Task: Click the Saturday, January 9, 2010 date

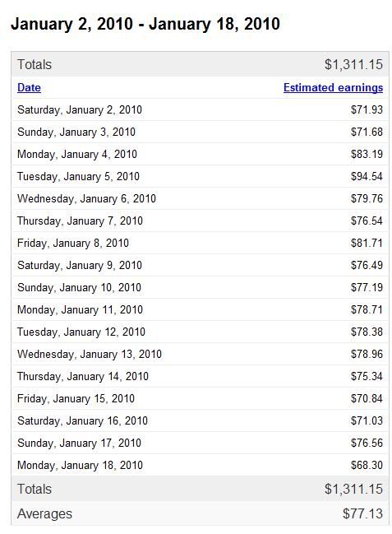Action: [x=80, y=265]
